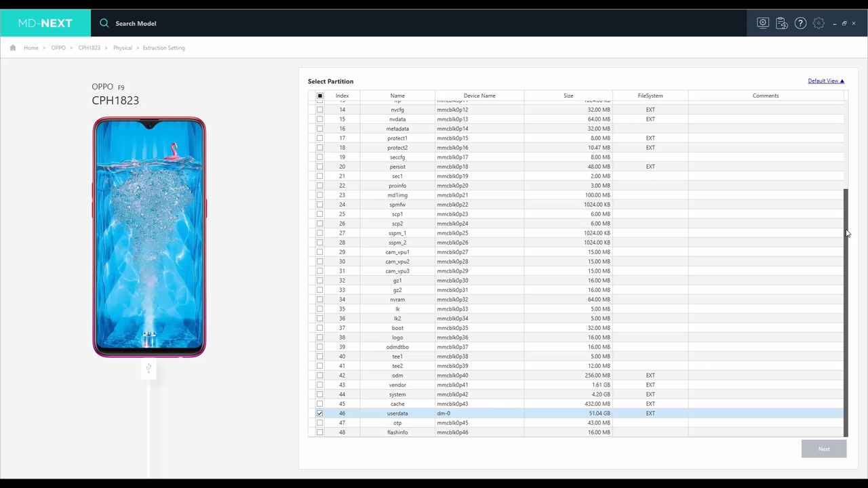Uncheck the userdata partition checkbox

[x=319, y=413]
